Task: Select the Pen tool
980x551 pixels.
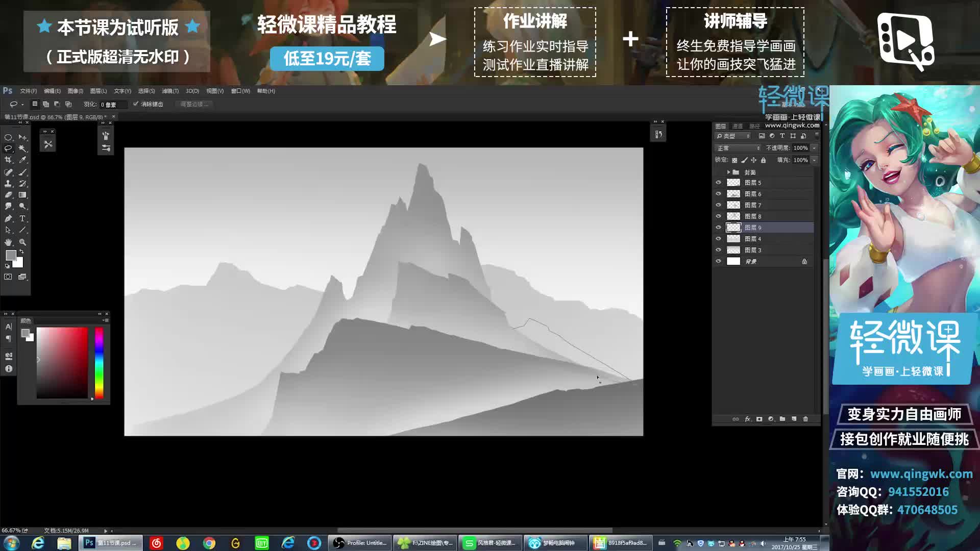Action: point(8,218)
